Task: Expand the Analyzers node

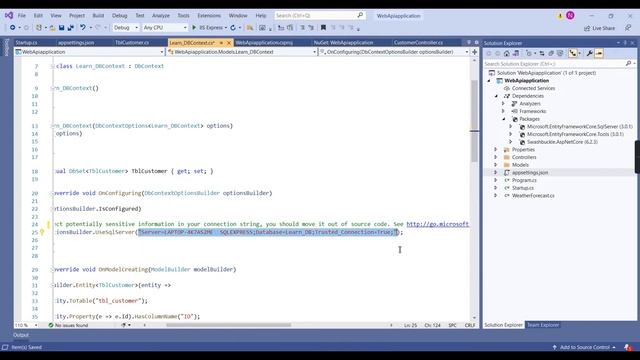Action: 503,104
